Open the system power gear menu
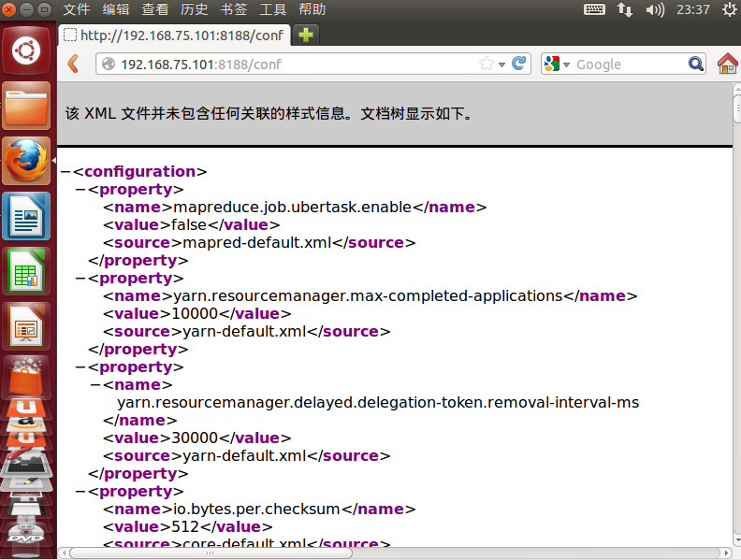Screen dimensions: 741x560 click(729, 9)
